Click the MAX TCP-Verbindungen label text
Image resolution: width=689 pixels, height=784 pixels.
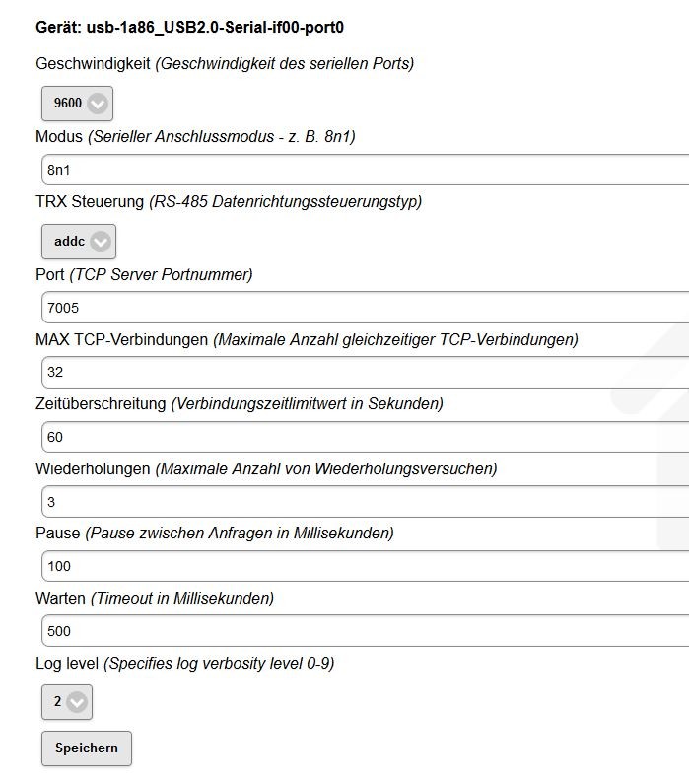pos(122,340)
